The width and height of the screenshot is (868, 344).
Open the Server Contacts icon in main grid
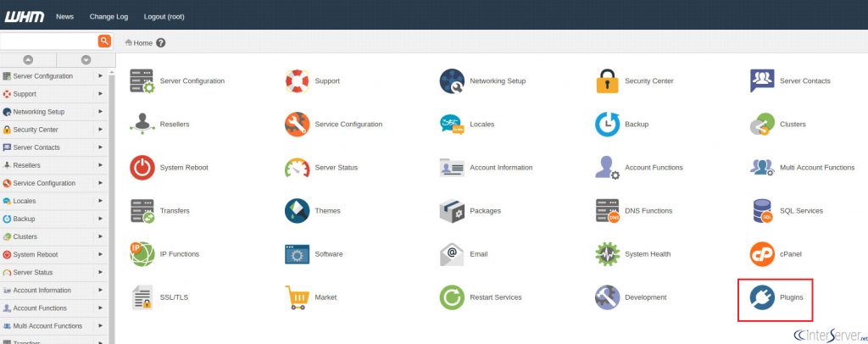[x=762, y=80]
